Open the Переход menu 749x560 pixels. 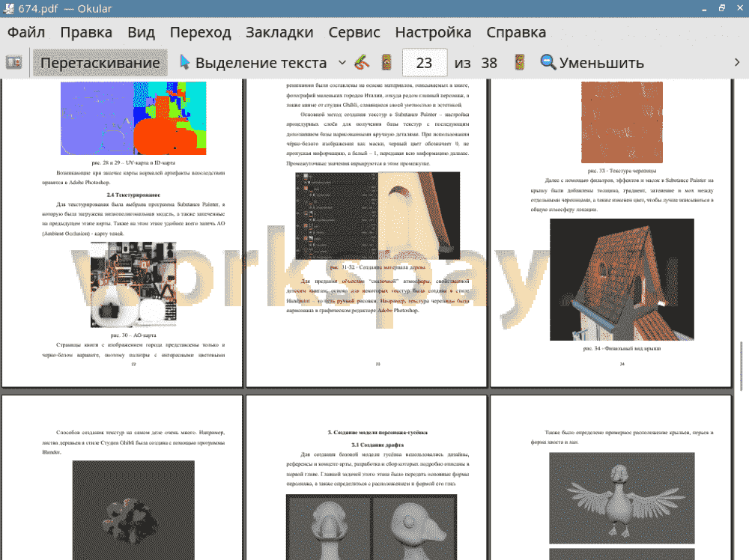200,32
